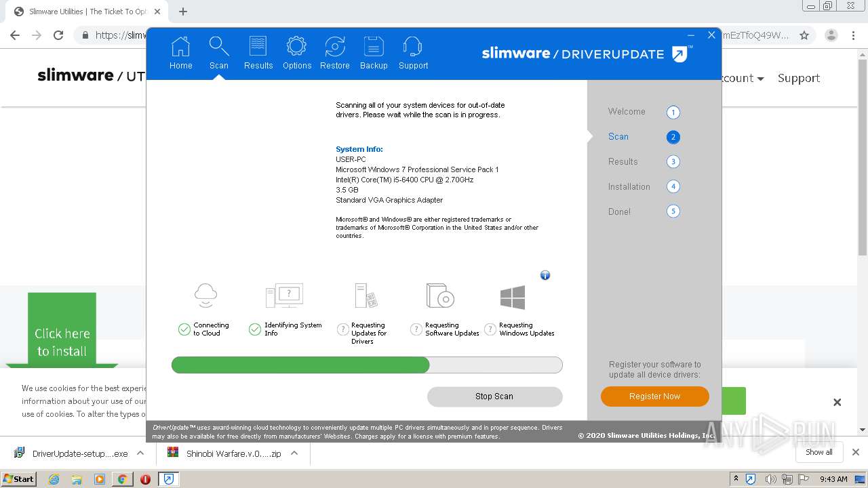868x488 pixels.
Task: Click the Register Now button
Action: [x=654, y=396]
